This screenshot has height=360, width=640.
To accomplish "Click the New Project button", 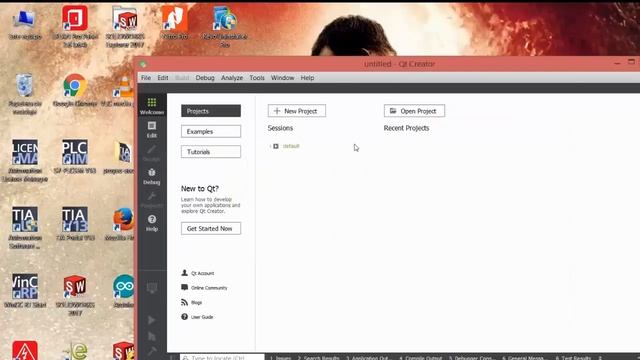I will pyautogui.click(x=297, y=111).
